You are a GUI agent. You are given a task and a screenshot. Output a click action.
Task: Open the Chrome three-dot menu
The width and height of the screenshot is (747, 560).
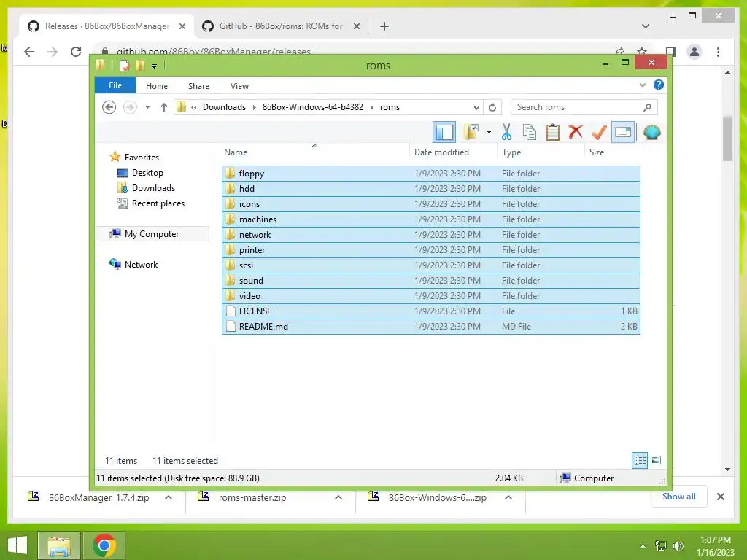(x=718, y=52)
